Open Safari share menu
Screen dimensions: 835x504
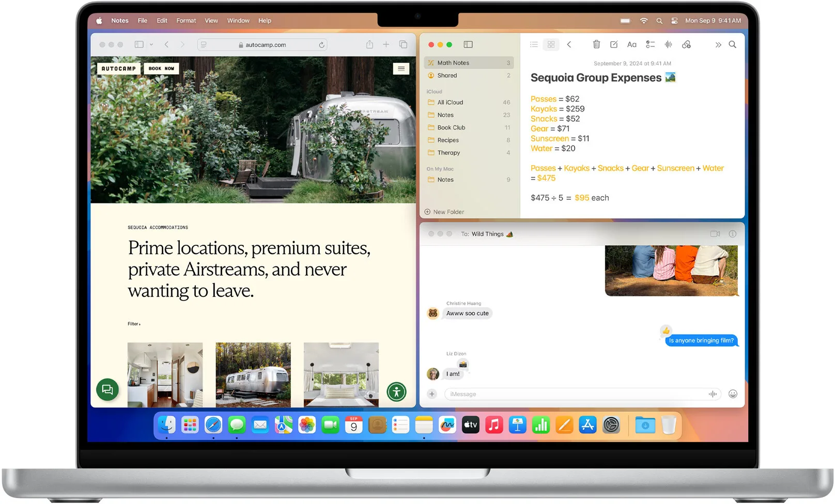pyautogui.click(x=369, y=44)
